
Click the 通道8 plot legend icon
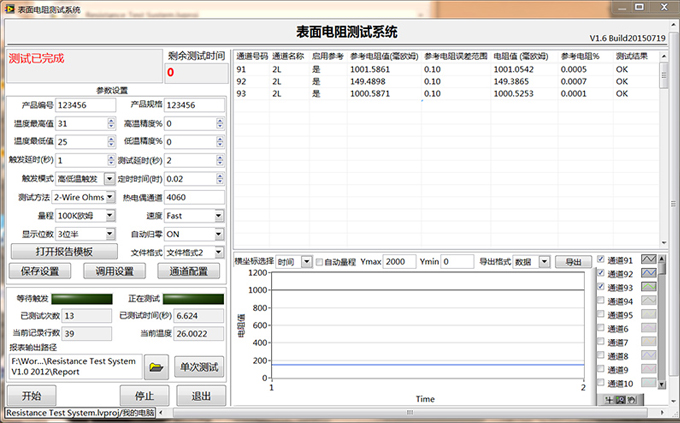tap(648, 356)
